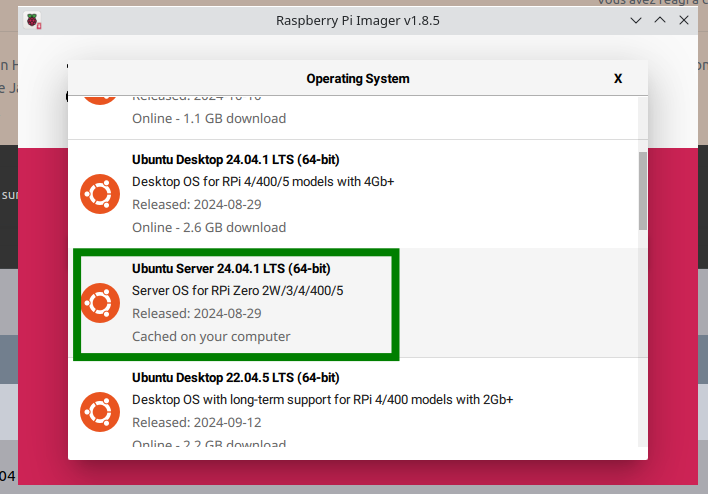Image resolution: width=708 pixels, height=494 pixels.
Task: Click the Ubuntu logo for Desktop 22.04.5
Action: [100, 411]
